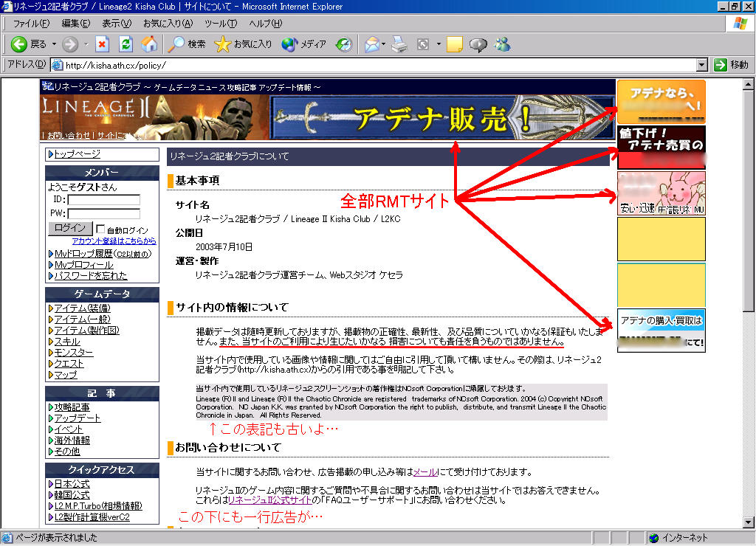Open the 検索 search toolbar button
756x546 pixels.
point(187,44)
